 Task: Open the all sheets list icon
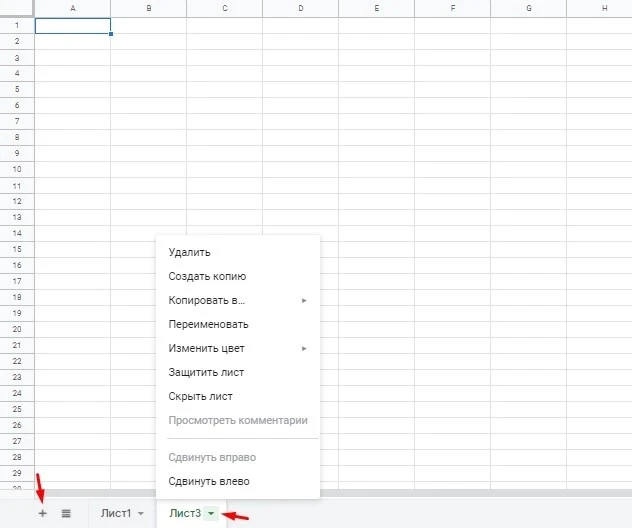[x=66, y=513]
